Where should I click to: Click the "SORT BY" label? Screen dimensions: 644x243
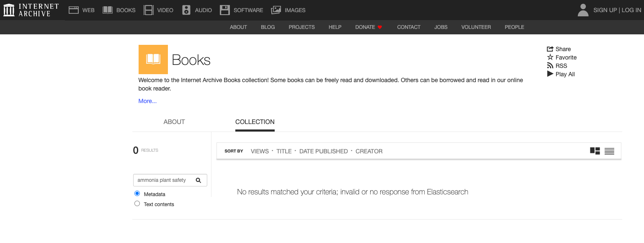[x=234, y=151]
